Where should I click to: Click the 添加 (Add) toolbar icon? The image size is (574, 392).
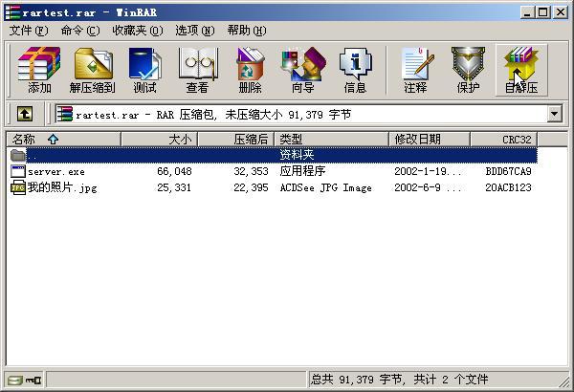39,70
